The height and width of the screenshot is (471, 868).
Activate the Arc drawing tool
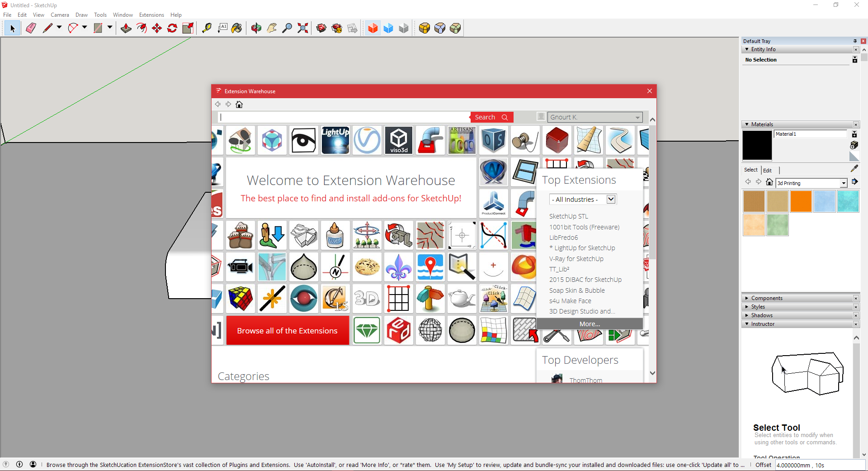[x=73, y=29]
